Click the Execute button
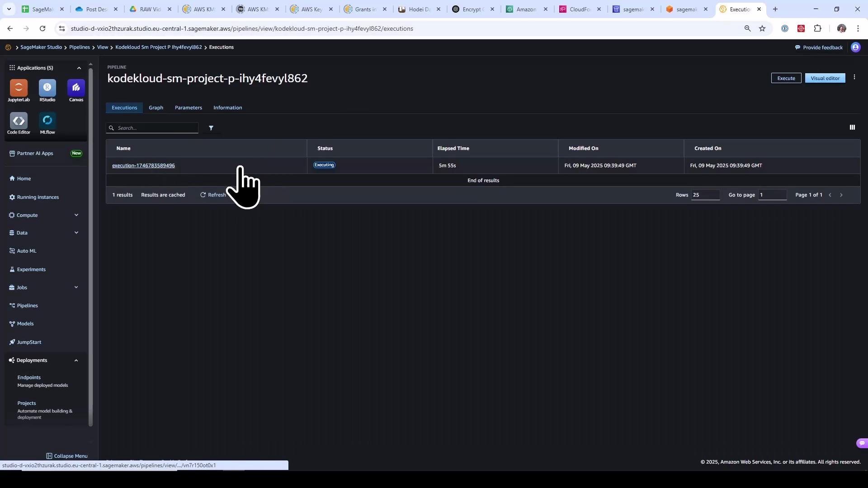 [786, 78]
